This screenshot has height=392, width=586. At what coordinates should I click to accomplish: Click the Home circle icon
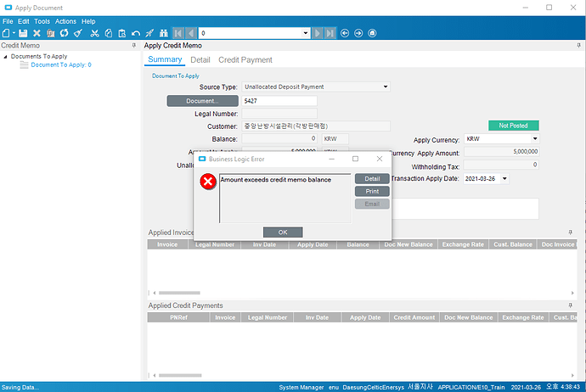point(372,33)
